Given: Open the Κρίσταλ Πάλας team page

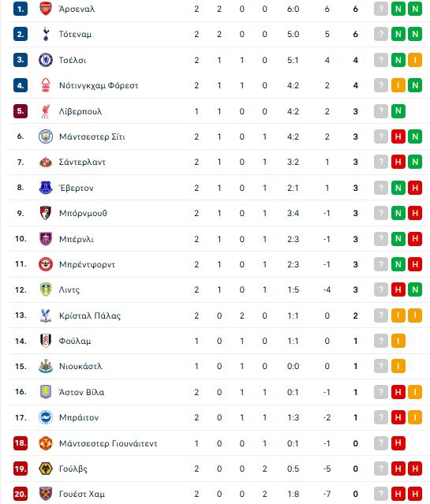Looking at the screenshot, I should coord(90,315).
